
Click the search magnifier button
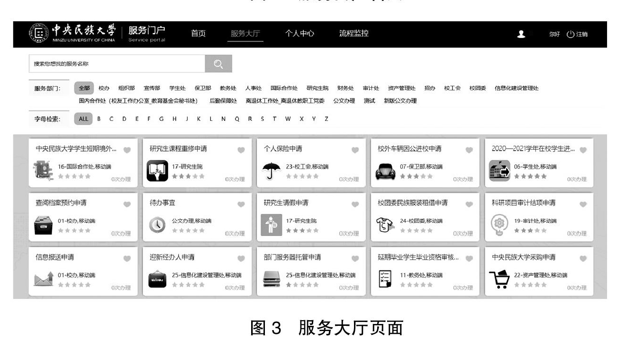point(218,64)
